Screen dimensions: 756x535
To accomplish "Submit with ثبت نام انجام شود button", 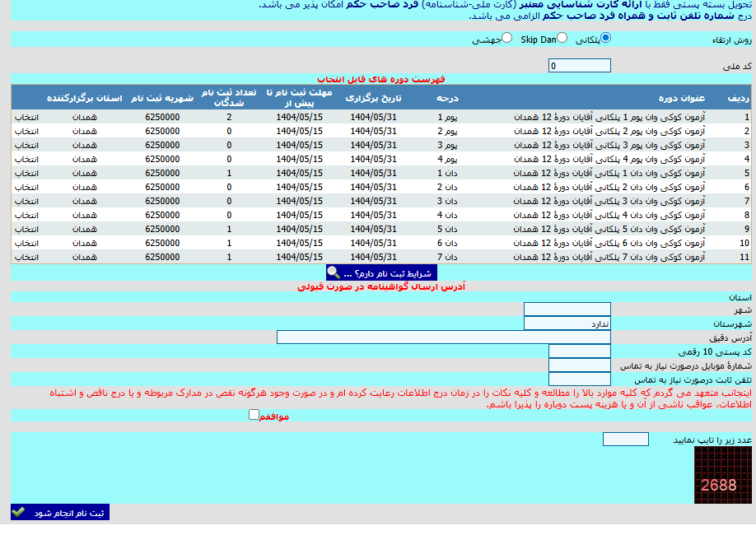I will [x=60, y=512].
